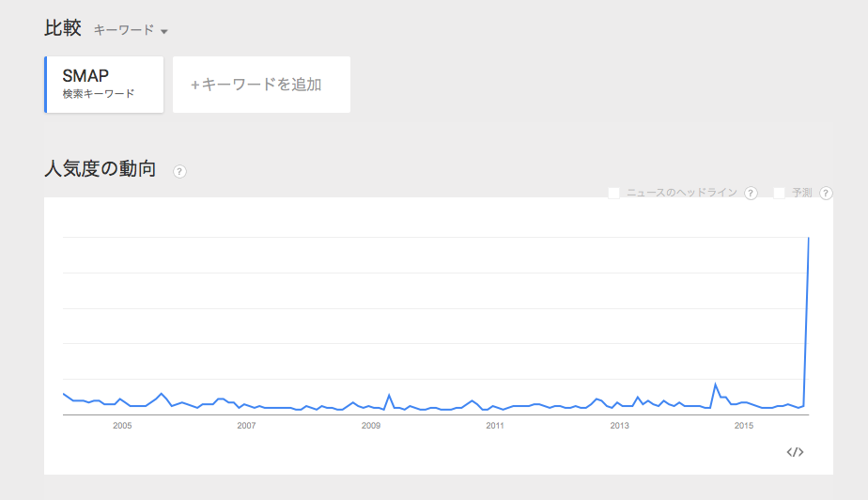Open help icon beside 人気度の動向 heading
The height and width of the screenshot is (500, 868).
(179, 172)
